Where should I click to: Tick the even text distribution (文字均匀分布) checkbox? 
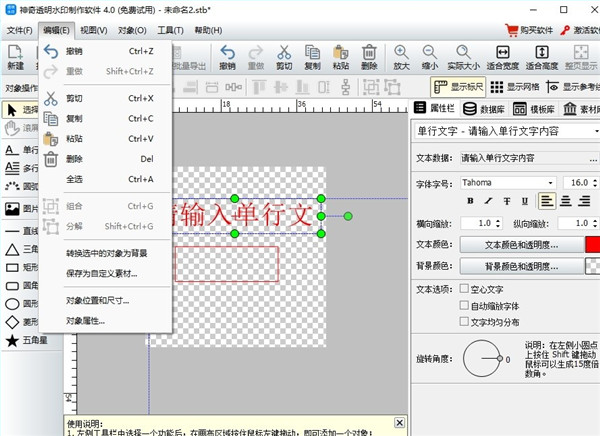coord(463,321)
